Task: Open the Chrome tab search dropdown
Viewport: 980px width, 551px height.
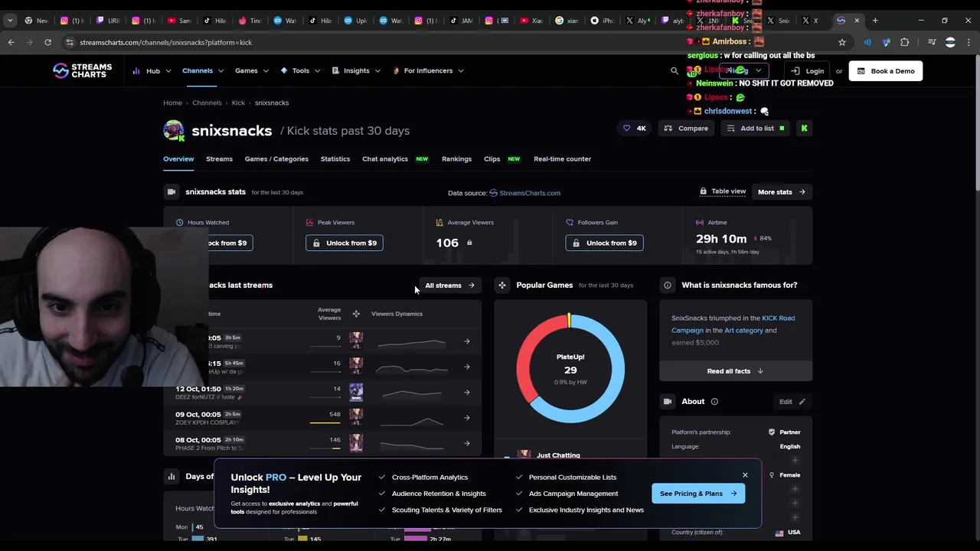Action: tap(10, 21)
